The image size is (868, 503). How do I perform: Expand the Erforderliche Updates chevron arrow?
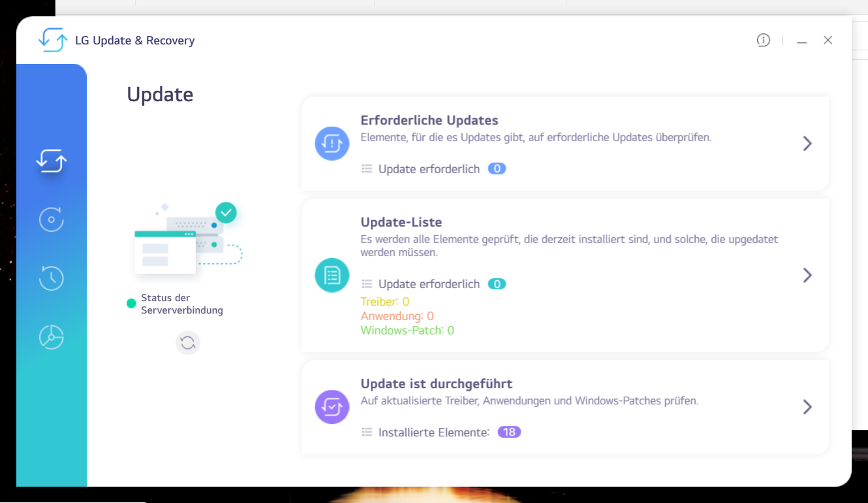point(807,144)
